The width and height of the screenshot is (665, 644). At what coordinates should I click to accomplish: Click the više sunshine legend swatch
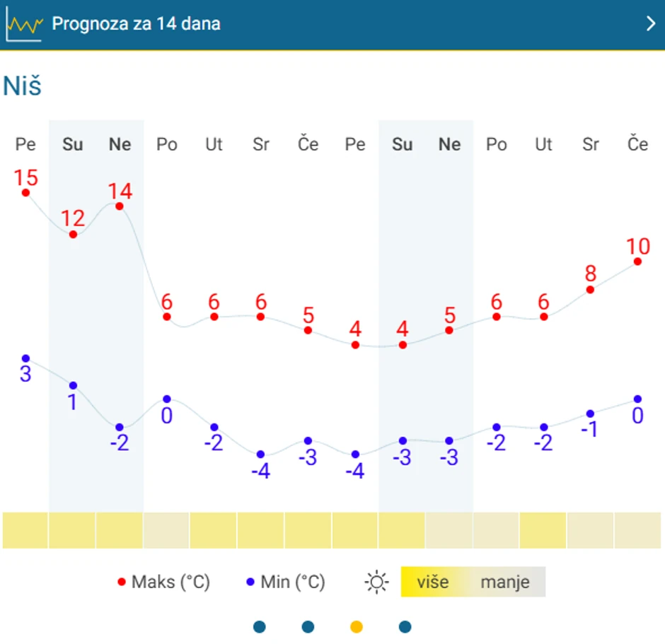point(432,582)
